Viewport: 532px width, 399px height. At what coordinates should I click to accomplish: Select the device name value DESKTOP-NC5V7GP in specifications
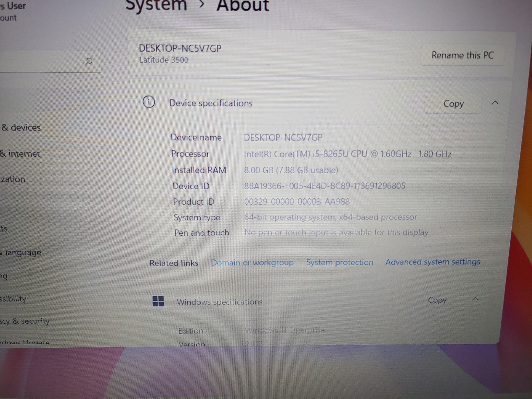coord(283,138)
